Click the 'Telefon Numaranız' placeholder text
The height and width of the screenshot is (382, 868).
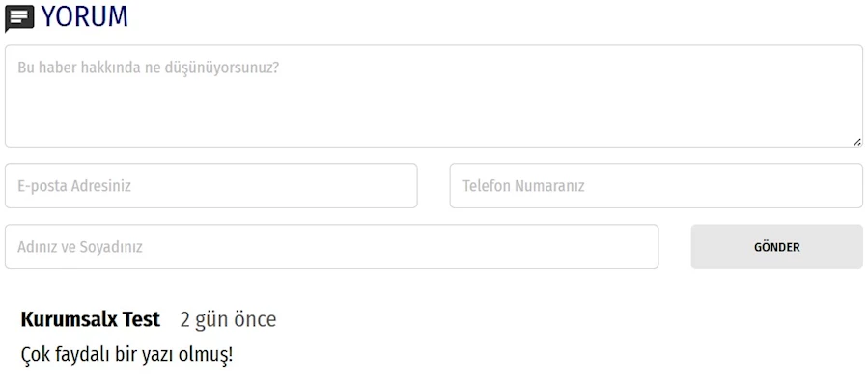523,186
